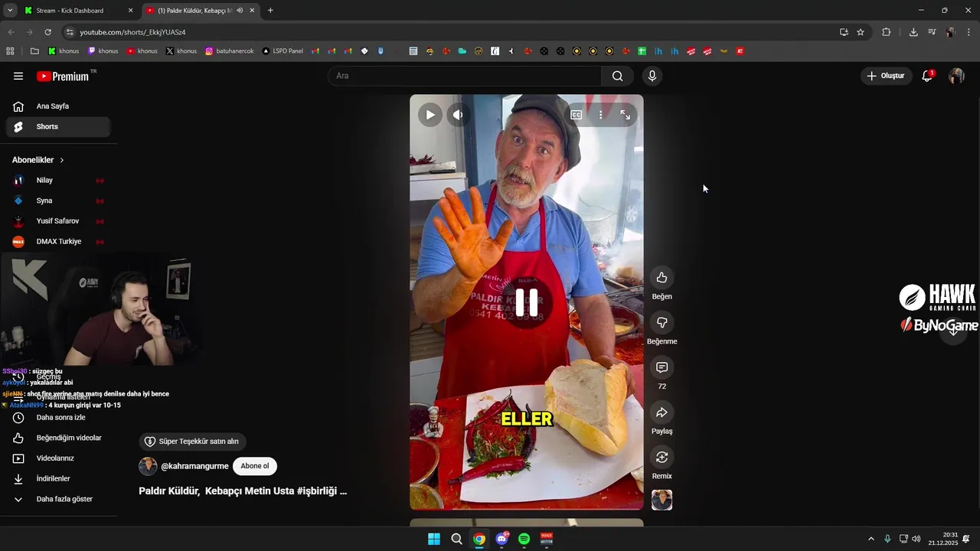Go to Ana Sayfa in sidebar

[x=58, y=106]
